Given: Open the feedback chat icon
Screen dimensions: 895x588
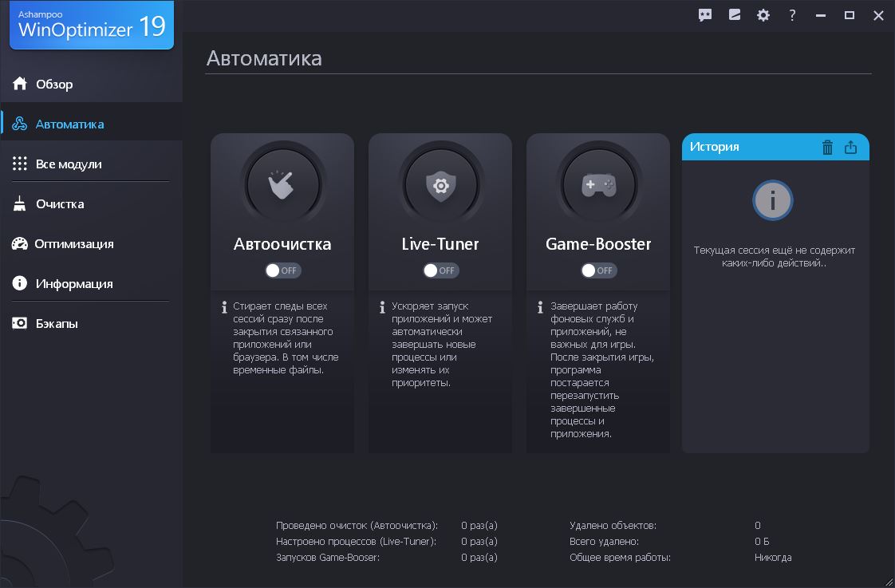Looking at the screenshot, I should [704, 14].
